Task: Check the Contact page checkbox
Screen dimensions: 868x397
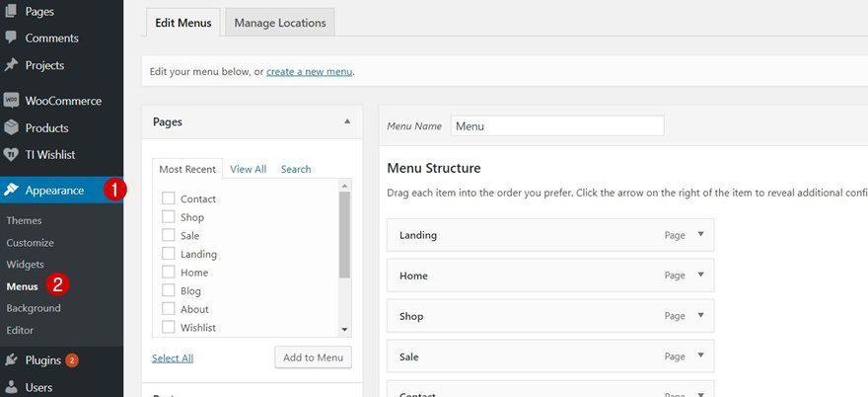Action: tap(169, 198)
